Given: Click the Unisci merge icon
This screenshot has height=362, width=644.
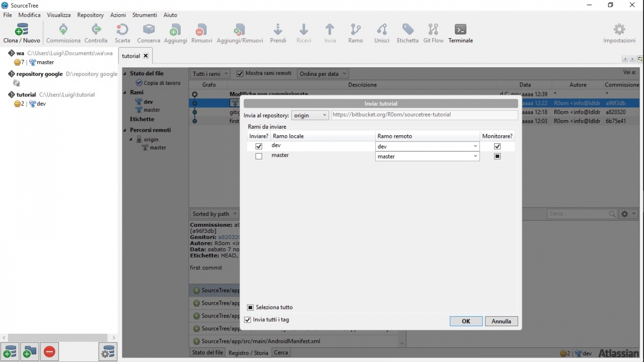Looking at the screenshot, I should click(x=382, y=33).
